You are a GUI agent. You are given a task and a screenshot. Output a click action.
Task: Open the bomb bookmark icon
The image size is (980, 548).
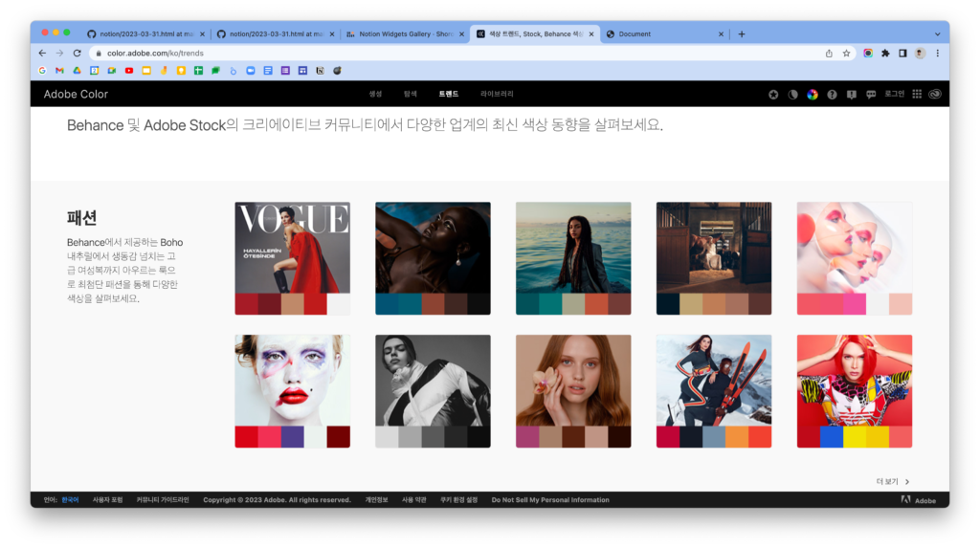tap(338, 71)
